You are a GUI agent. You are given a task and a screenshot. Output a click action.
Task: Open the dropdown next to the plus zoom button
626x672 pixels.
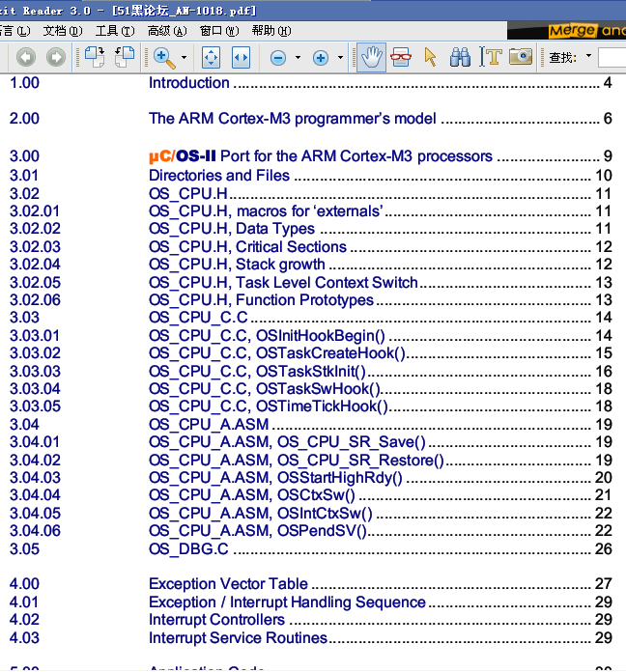click(x=340, y=57)
